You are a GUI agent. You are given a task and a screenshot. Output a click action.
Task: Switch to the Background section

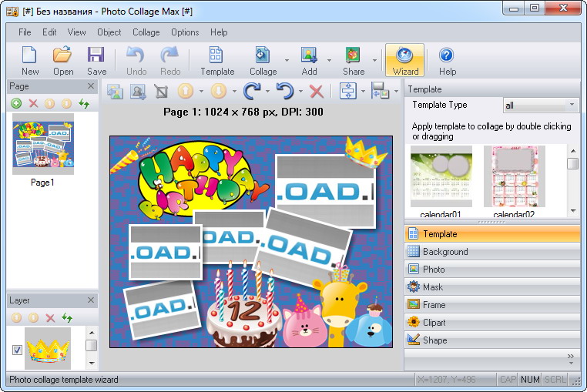[492, 252]
